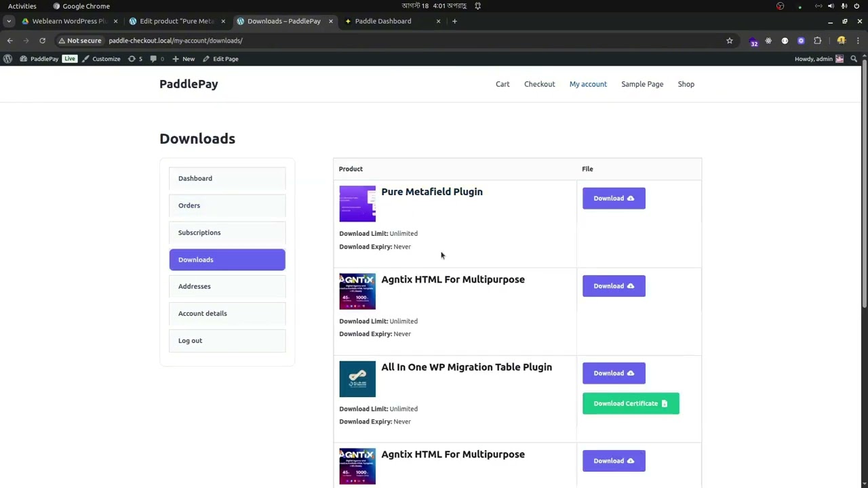Open a new browser tab with plus
Screen dimensions: 868x488
click(x=454, y=21)
